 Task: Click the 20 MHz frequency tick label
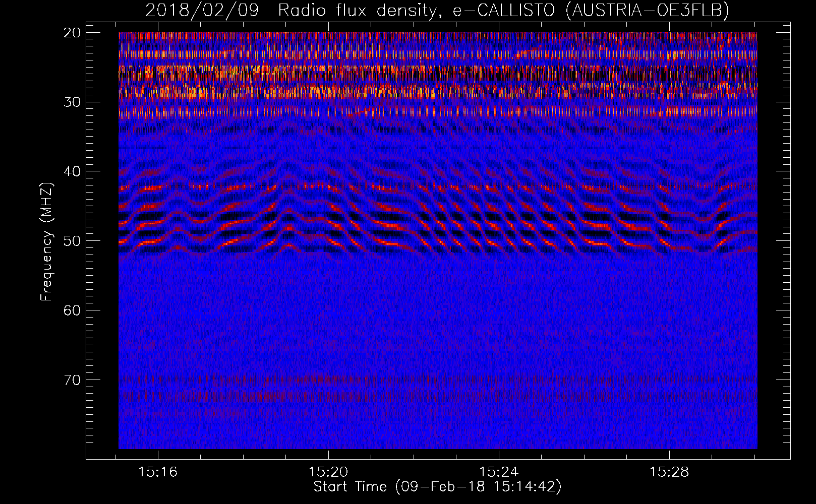[x=73, y=33]
